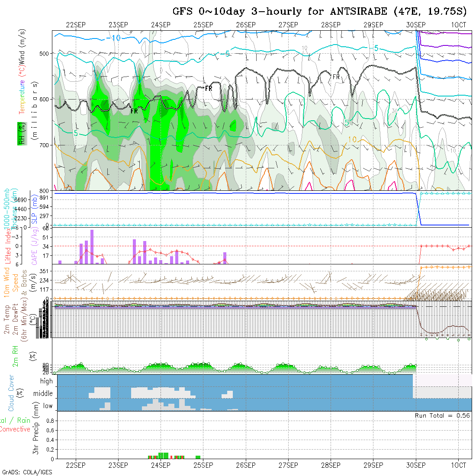Click the 29SEP label on the bottom date axis
The height and width of the screenshot is (476, 476).
tap(373, 465)
